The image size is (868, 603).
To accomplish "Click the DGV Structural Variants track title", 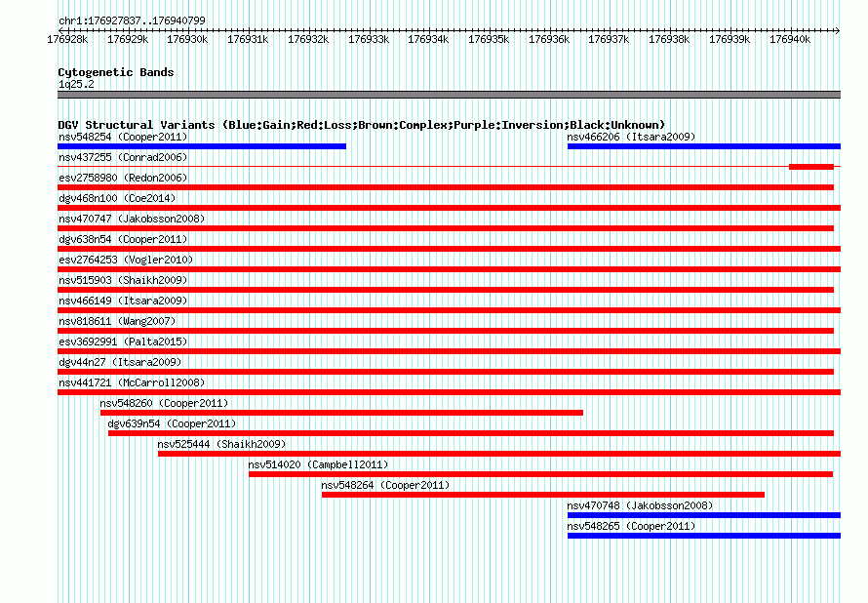I will point(361,125).
